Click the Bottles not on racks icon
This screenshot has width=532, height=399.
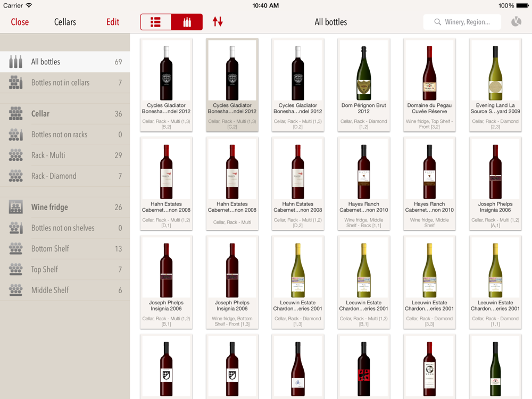[15, 135]
